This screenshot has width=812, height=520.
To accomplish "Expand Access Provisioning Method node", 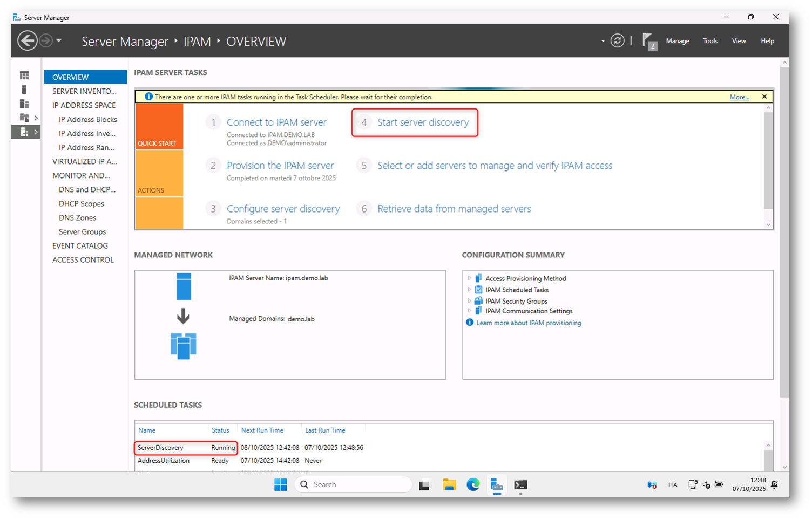I will pyautogui.click(x=469, y=278).
